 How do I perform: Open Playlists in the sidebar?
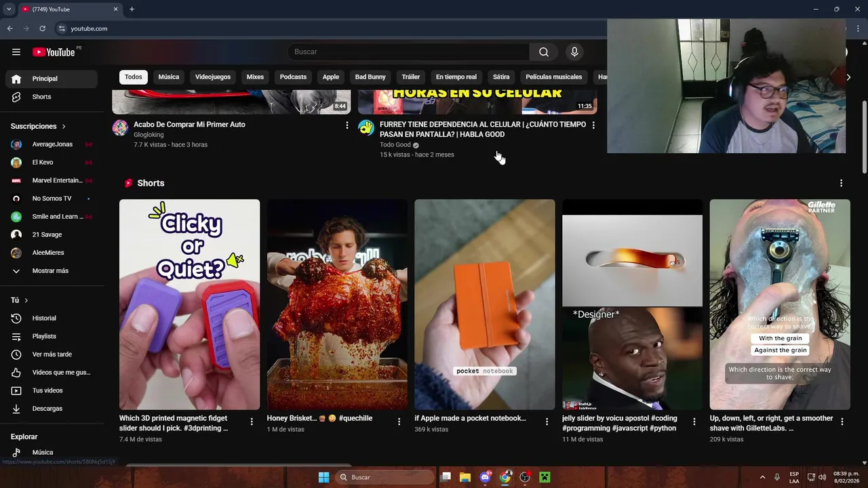pyautogui.click(x=52, y=336)
